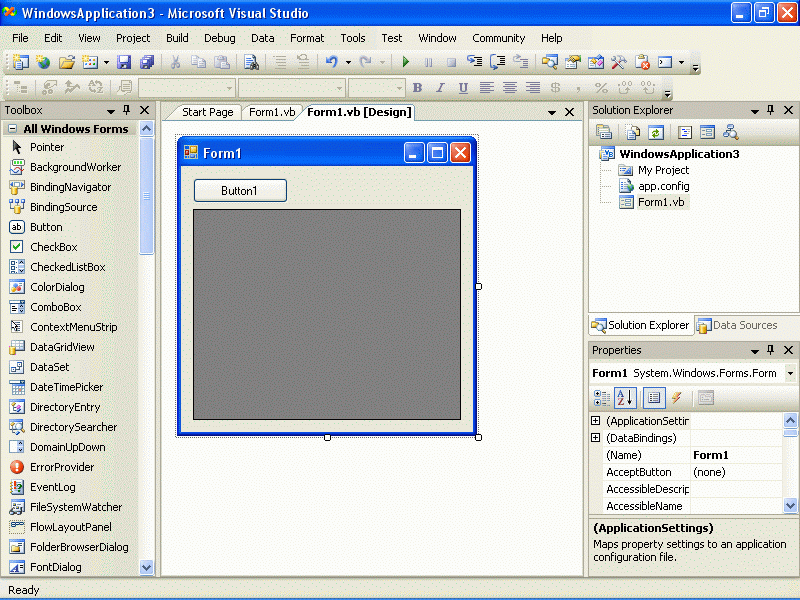Image resolution: width=800 pixels, height=600 pixels.
Task: Align text left using the formatting toolbar
Action: (487, 88)
